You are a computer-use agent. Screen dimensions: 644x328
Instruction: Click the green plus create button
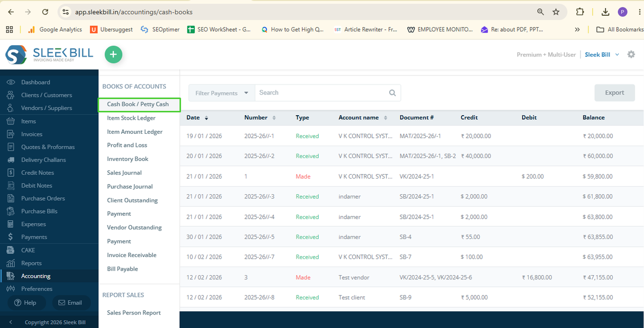point(113,54)
